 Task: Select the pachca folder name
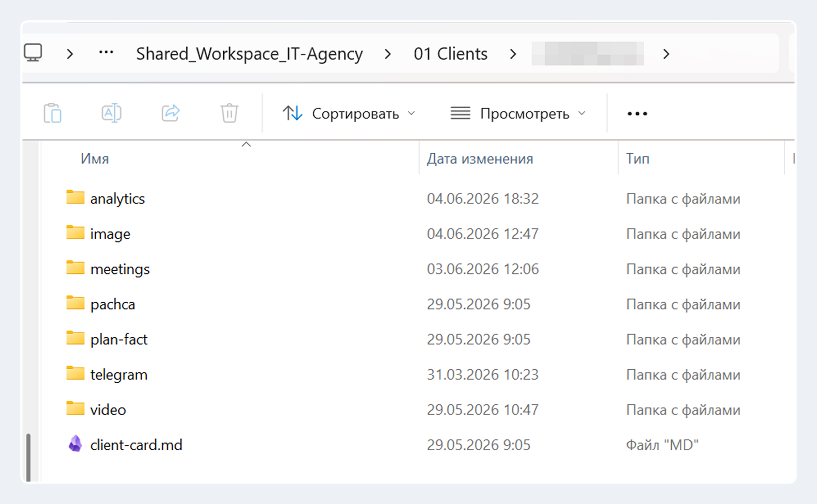pyautogui.click(x=113, y=305)
